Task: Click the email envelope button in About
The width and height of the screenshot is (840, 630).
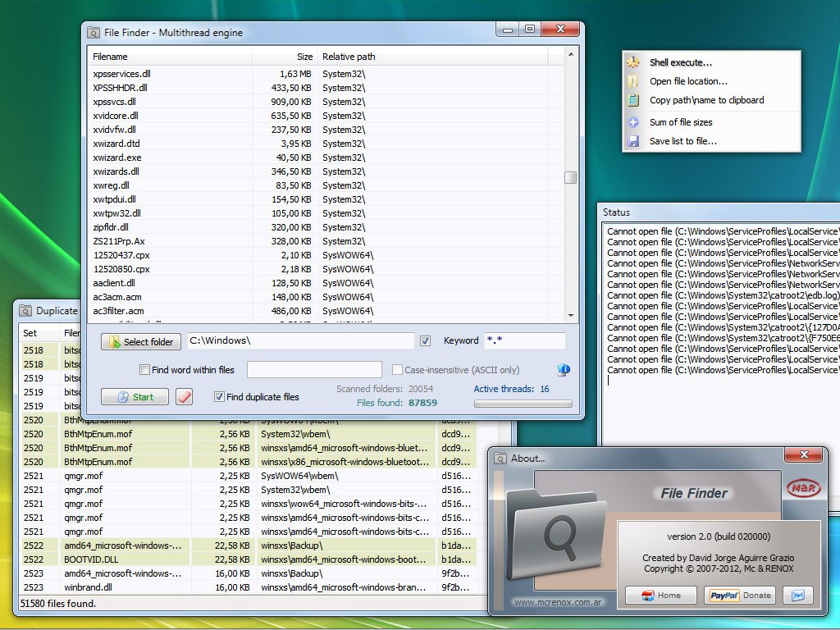Action: point(797,596)
